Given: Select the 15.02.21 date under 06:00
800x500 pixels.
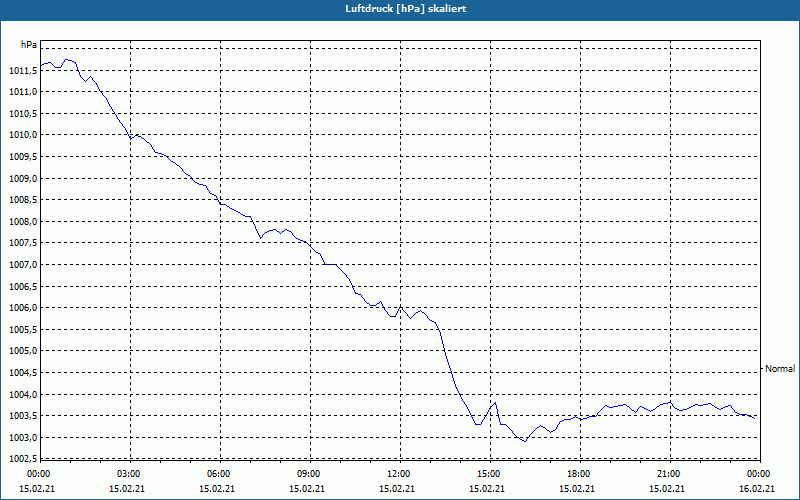Looking at the screenshot, I should pyautogui.click(x=217, y=489).
